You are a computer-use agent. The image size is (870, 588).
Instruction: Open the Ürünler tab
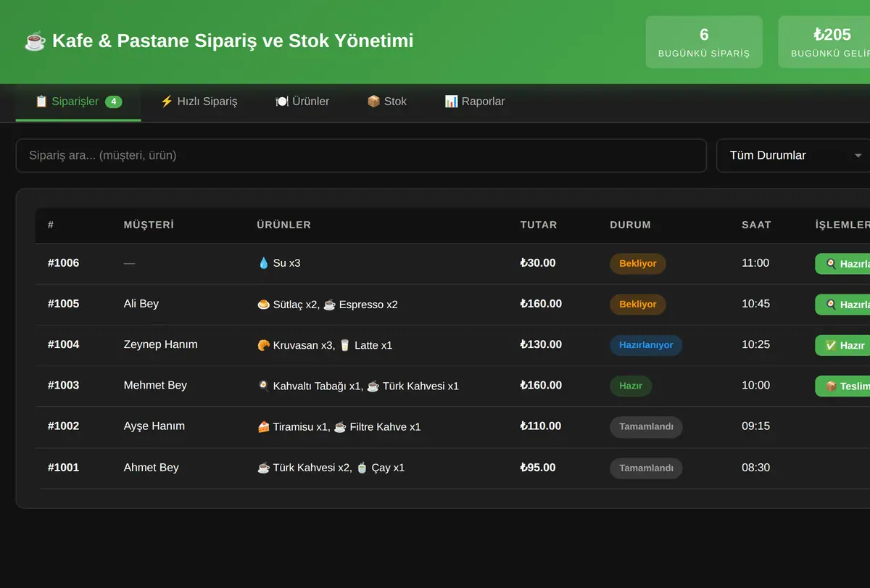point(302,102)
